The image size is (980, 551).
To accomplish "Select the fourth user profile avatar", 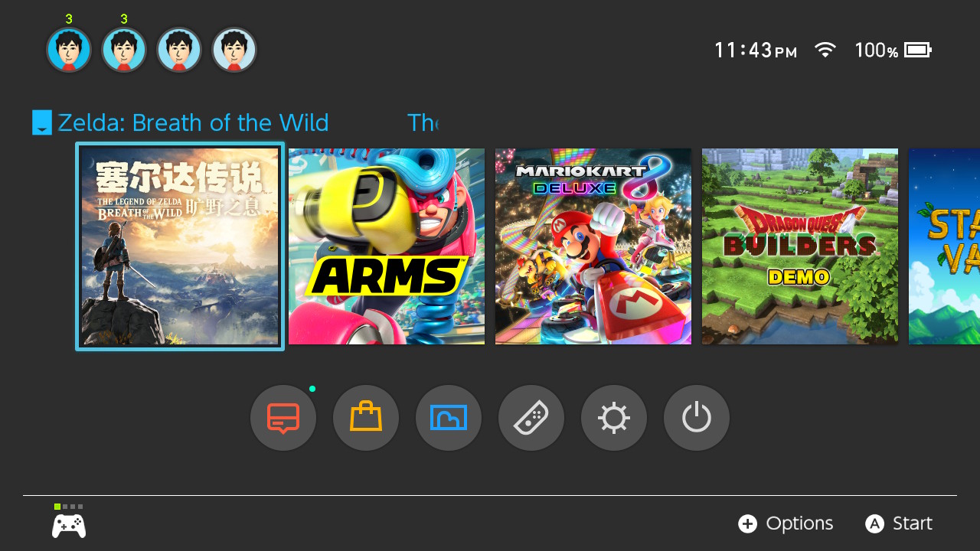I will [234, 51].
